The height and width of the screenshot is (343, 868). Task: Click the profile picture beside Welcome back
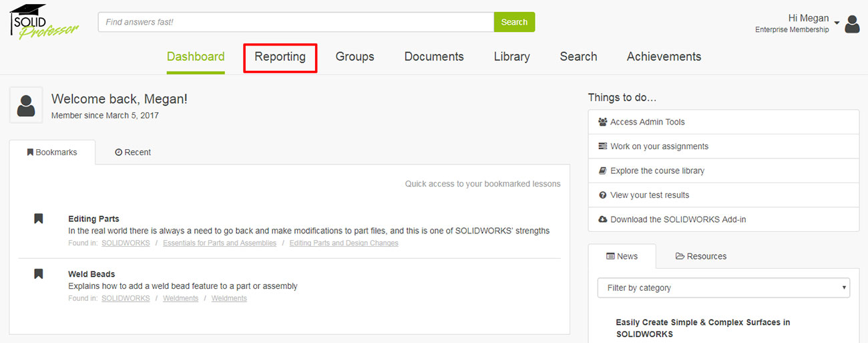pyautogui.click(x=26, y=105)
